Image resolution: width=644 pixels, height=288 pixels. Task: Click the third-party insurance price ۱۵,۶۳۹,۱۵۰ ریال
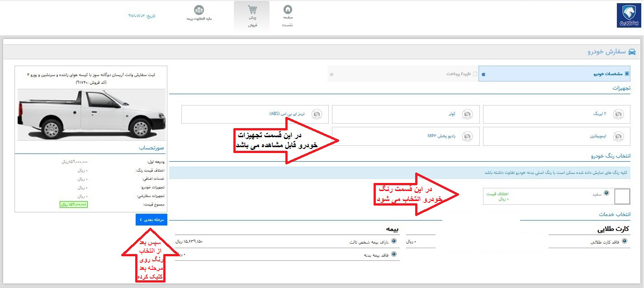click(x=189, y=241)
